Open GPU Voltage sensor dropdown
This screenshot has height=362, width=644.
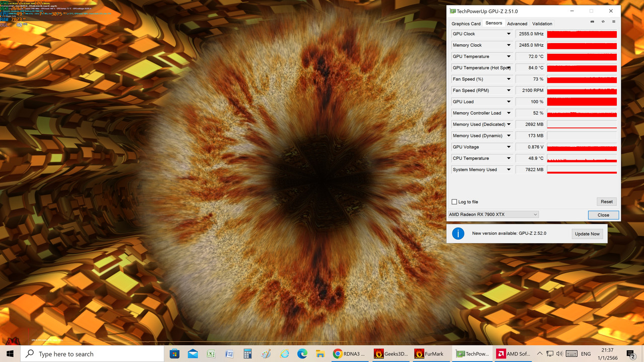pos(509,147)
